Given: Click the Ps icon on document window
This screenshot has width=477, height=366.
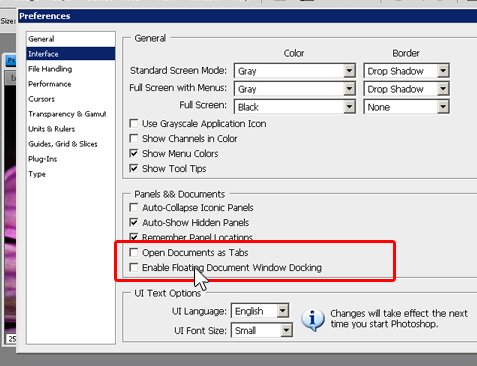Looking at the screenshot, I should pyautogui.click(x=11, y=60).
